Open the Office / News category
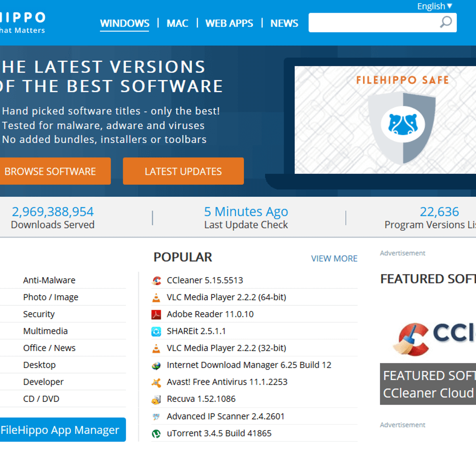This screenshot has width=476, height=476. point(49,348)
